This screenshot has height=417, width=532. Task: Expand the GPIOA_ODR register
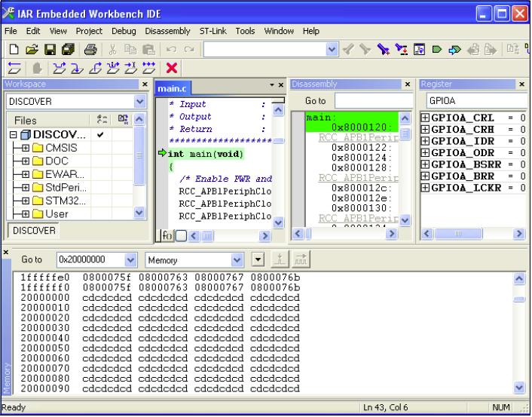425,153
